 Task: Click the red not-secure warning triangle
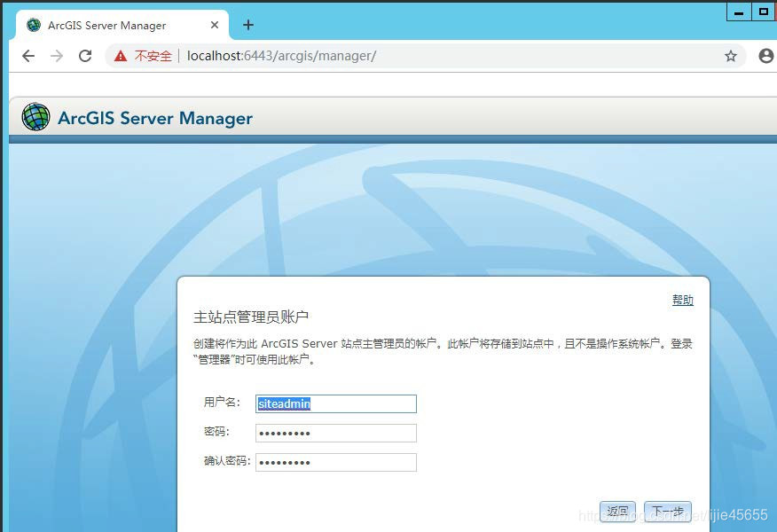(x=121, y=56)
